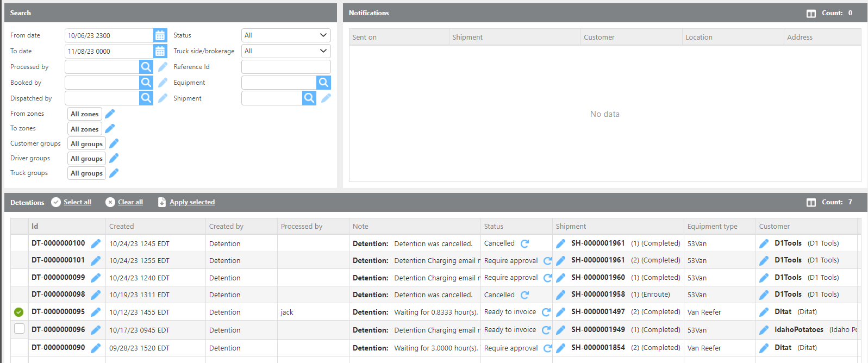This screenshot has height=363, width=868.
Task: Click the Equipment search magnifier icon
Action: pyautogui.click(x=323, y=83)
